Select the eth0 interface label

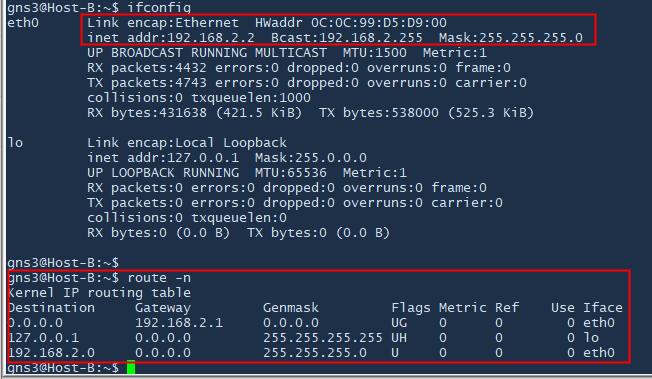point(23,23)
